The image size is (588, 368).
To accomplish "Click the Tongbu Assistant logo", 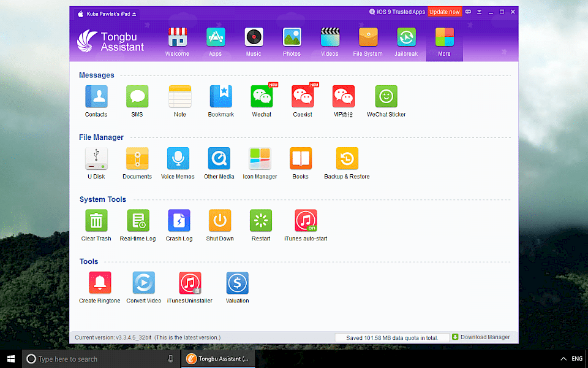I will [110, 41].
